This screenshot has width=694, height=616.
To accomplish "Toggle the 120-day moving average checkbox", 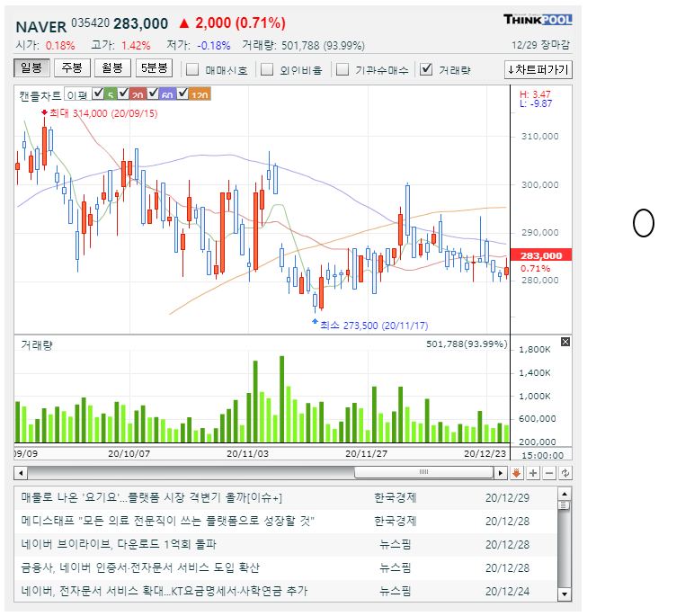I will pos(182,93).
